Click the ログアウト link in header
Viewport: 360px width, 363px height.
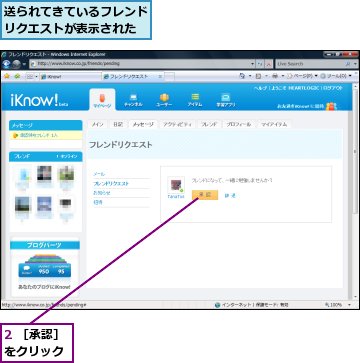333,88
